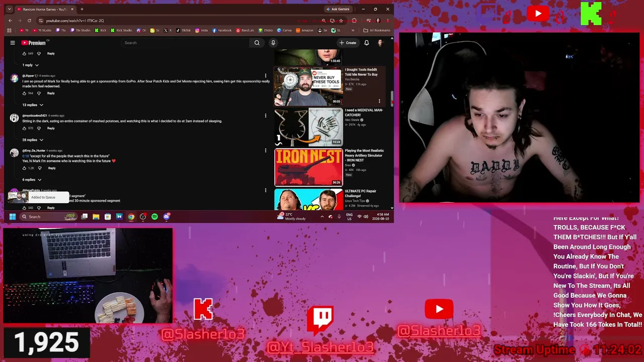
Task: Click the Windows taskbar search box
Action: (x=48, y=217)
